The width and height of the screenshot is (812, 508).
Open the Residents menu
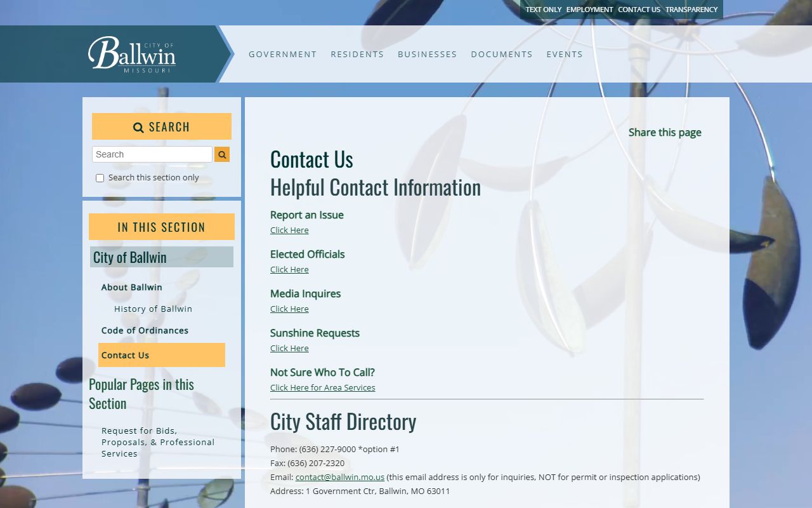357,54
